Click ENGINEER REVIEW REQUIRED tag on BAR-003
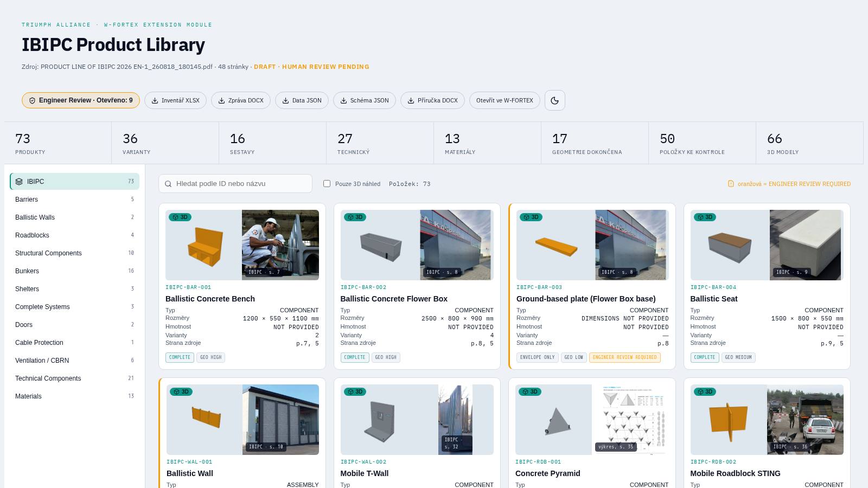Screen dimensions: 868x488 [624, 357]
